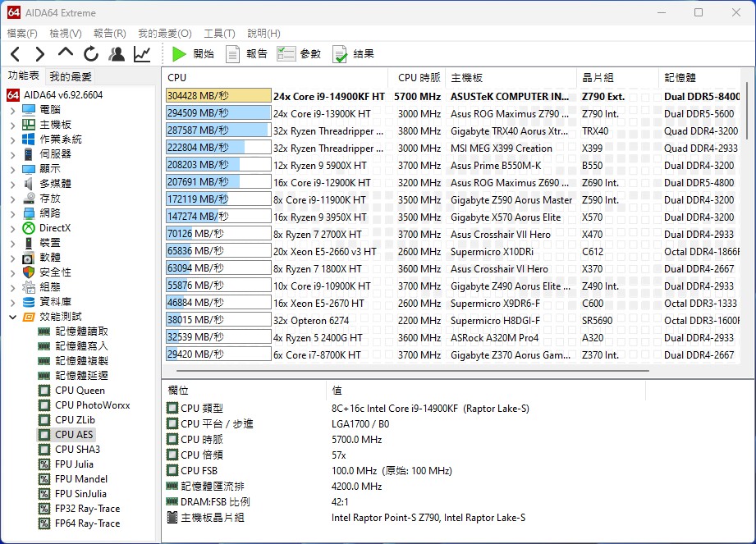The width and height of the screenshot is (756, 544).
Task: Open the user favorites icon in toolbar
Action: [117, 54]
